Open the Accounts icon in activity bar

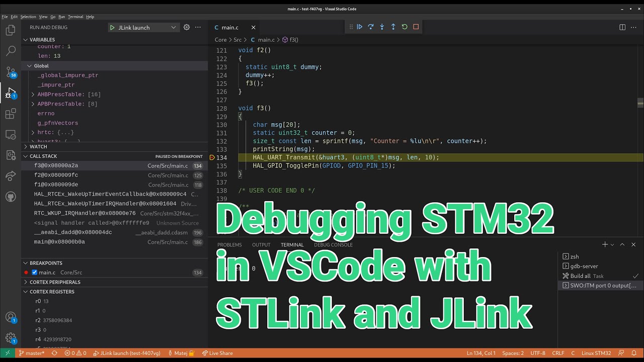point(10,317)
